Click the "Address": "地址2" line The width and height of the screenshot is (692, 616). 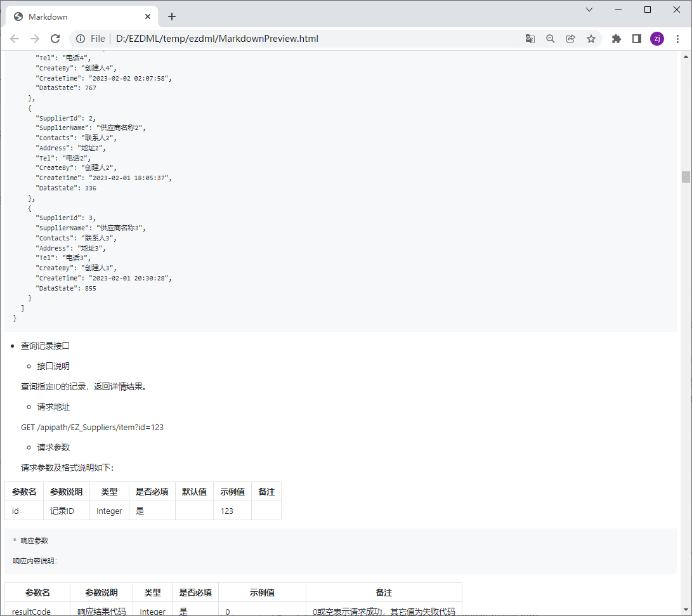tap(70, 148)
